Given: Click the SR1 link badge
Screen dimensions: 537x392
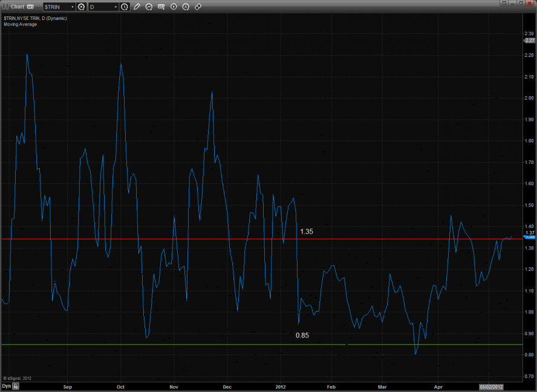Looking at the screenshot, I should pos(30,7).
